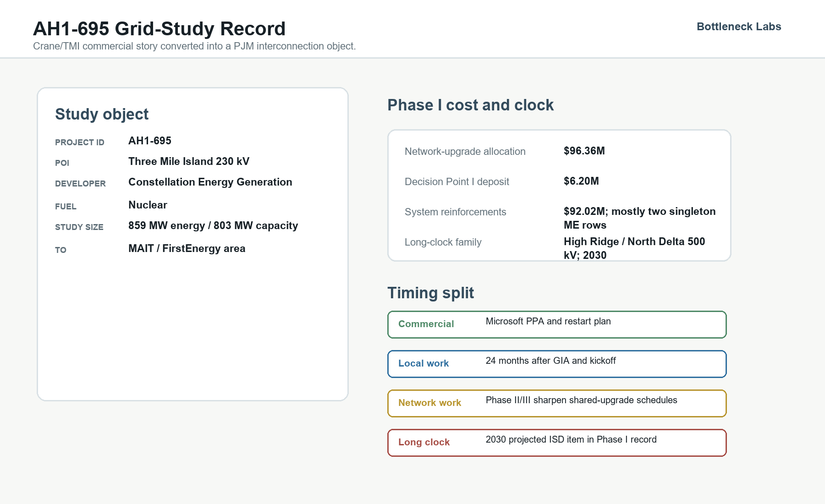Screen dimensions: 825x504
Task: Select 24 months after GIA and kickoff
Action: (551, 361)
